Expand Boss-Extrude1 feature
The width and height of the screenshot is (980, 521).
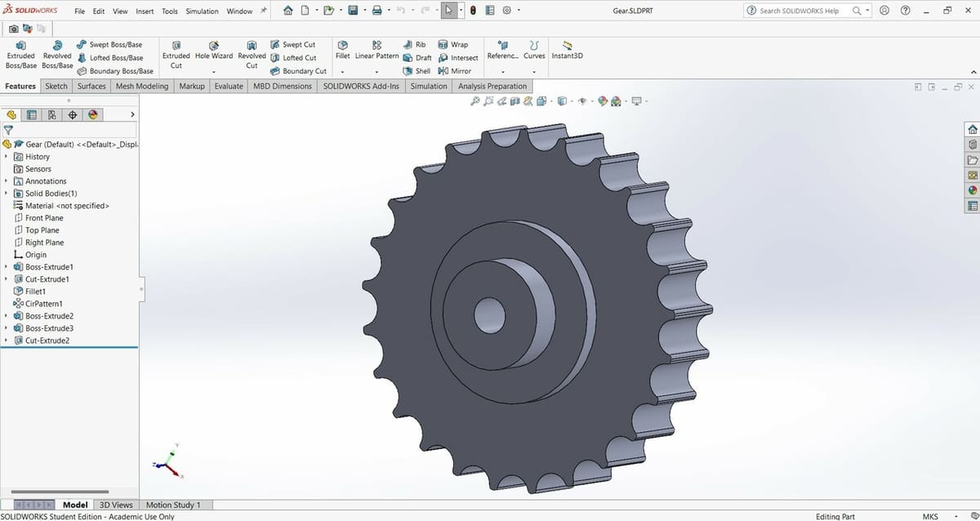pyautogui.click(x=7, y=267)
